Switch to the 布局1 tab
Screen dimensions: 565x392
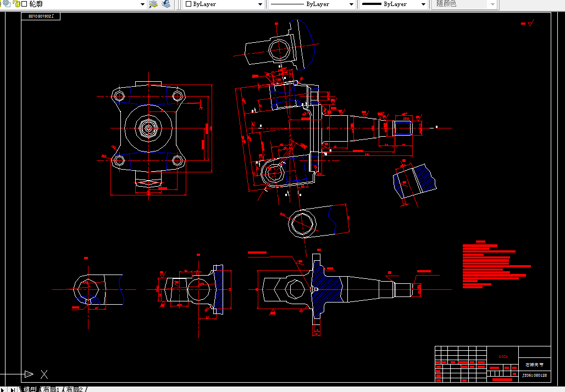tap(51, 389)
